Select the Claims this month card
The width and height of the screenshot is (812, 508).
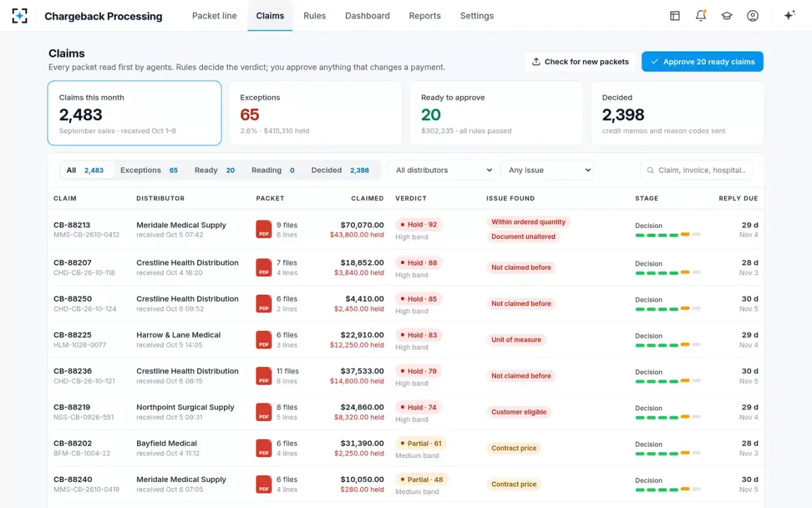134,113
